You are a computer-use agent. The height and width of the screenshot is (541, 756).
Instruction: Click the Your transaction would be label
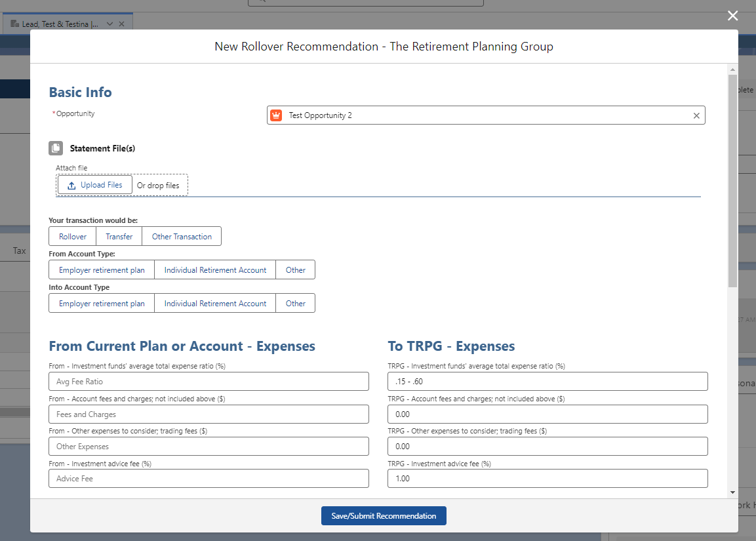(x=93, y=220)
